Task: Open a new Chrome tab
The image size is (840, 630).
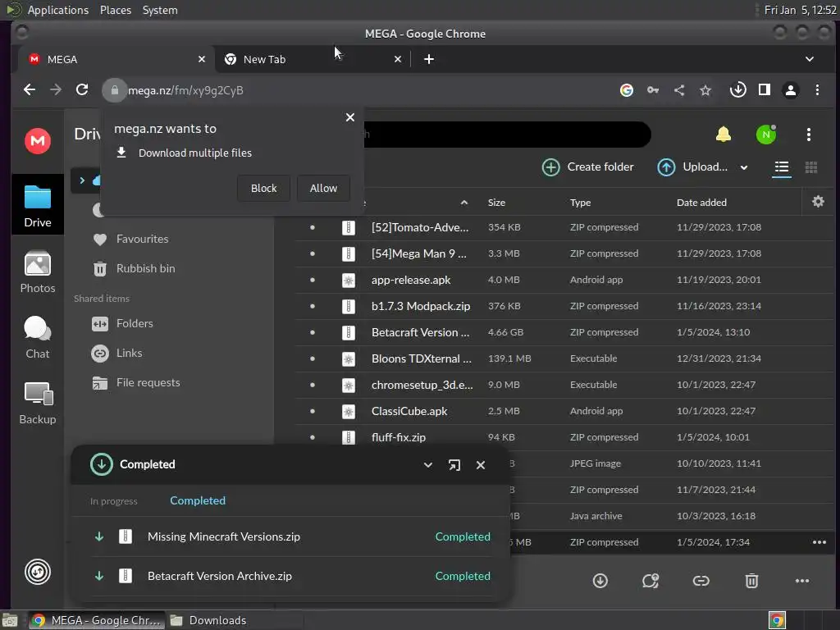Action: [428, 59]
